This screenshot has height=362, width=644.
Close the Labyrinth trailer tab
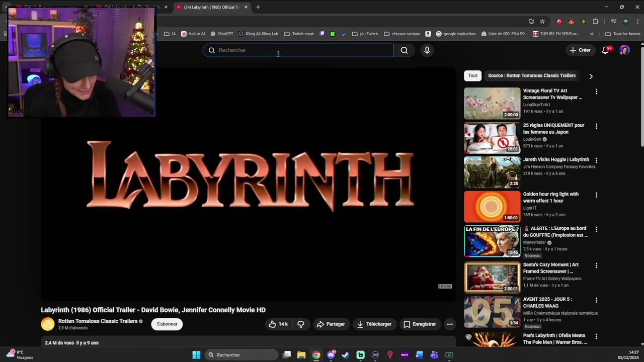pos(246,7)
